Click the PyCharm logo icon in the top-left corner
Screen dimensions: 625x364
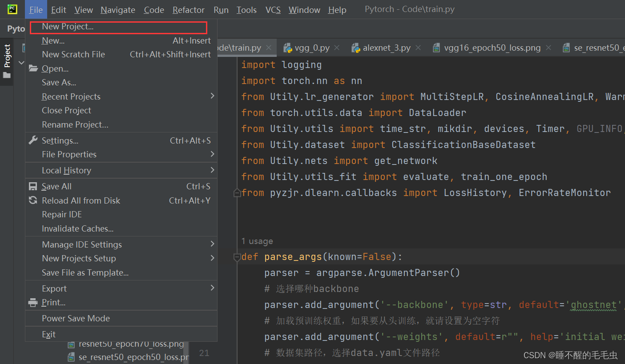click(x=10, y=9)
